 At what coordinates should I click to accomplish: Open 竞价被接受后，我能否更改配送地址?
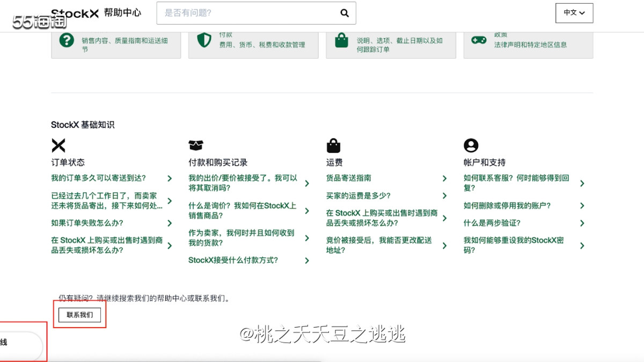click(x=379, y=245)
